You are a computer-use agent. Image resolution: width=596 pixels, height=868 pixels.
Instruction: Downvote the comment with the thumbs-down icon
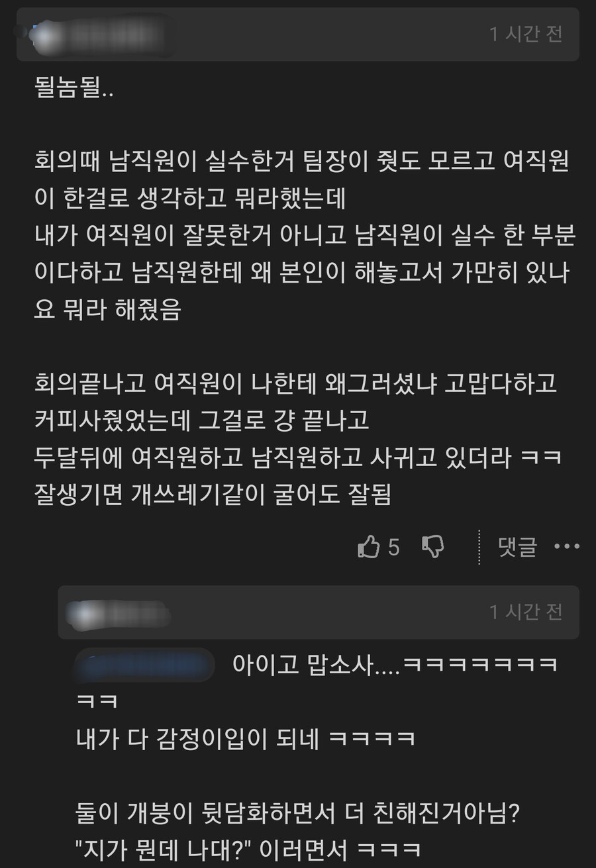[x=433, y=547]
